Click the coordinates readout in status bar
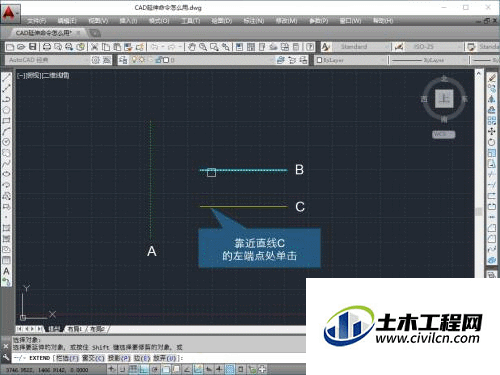 click(x=47, y=370)
